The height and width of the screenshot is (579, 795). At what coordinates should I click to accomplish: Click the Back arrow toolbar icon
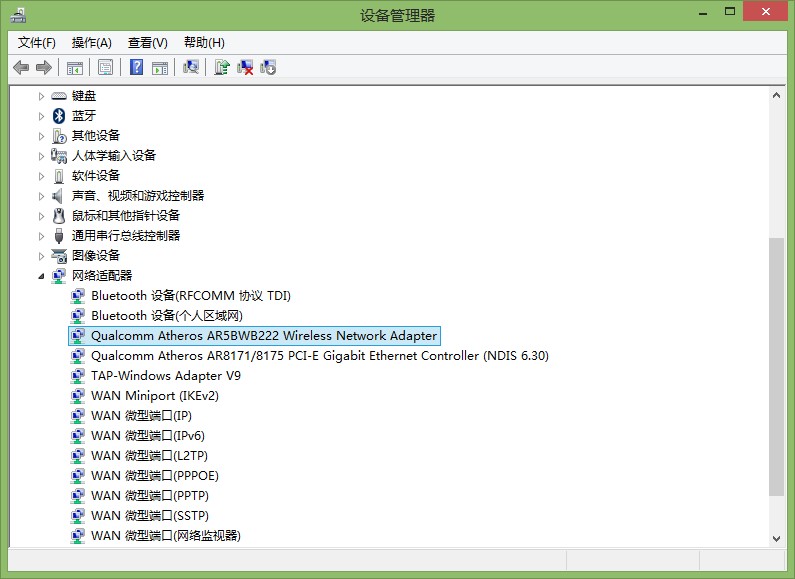click(21, 67)
